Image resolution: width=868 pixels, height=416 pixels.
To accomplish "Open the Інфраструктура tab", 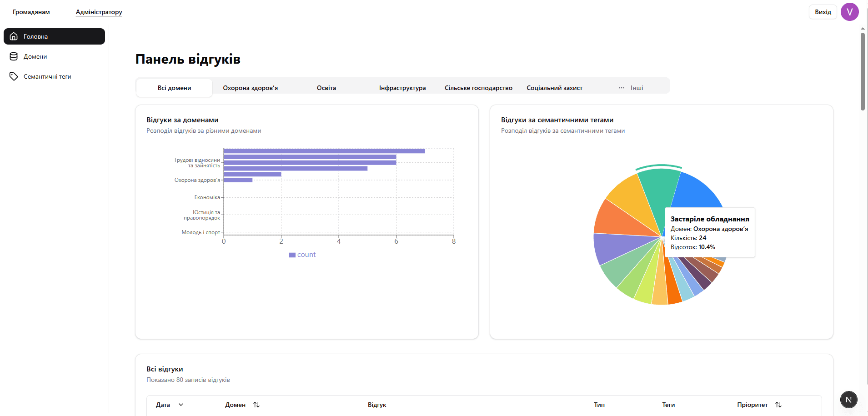I will click(x=402, y=88).
